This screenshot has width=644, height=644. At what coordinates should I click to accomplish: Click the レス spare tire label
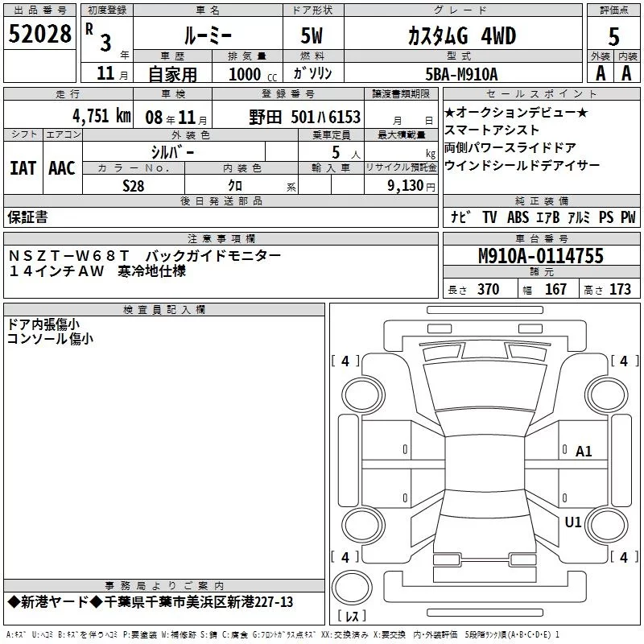click(x=352, y=616)
